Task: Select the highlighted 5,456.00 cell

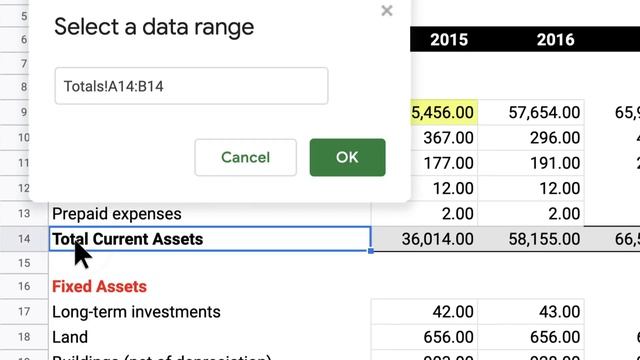Action: coord(444,112)
